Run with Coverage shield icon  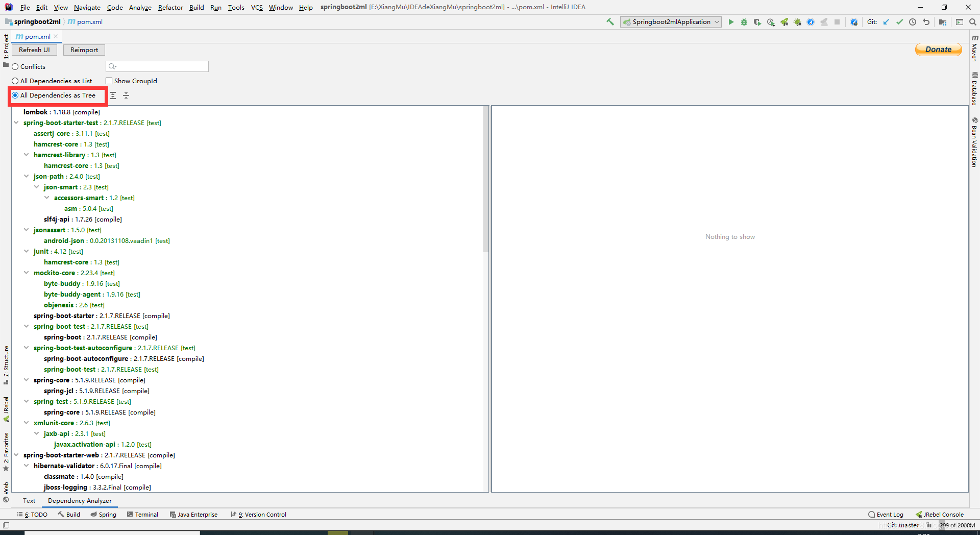click(757, 22)
